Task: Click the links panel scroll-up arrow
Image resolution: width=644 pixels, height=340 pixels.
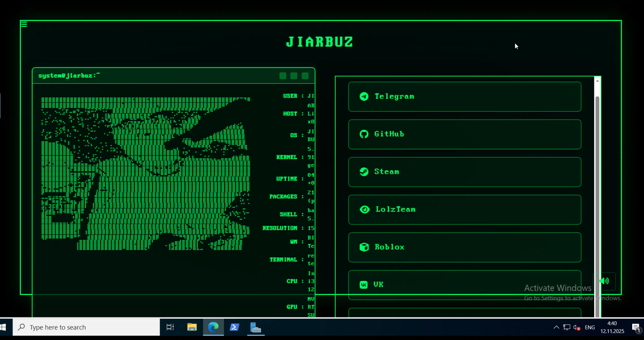Action: click(597, 81)
